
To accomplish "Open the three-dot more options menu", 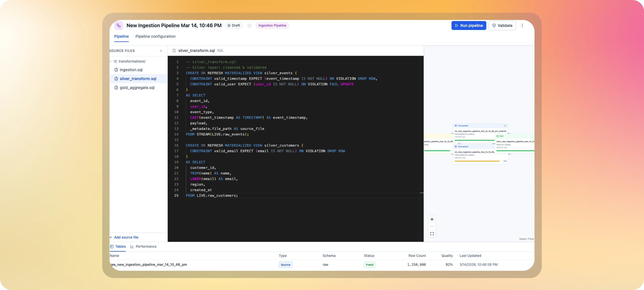I will (x=522, y=26).
